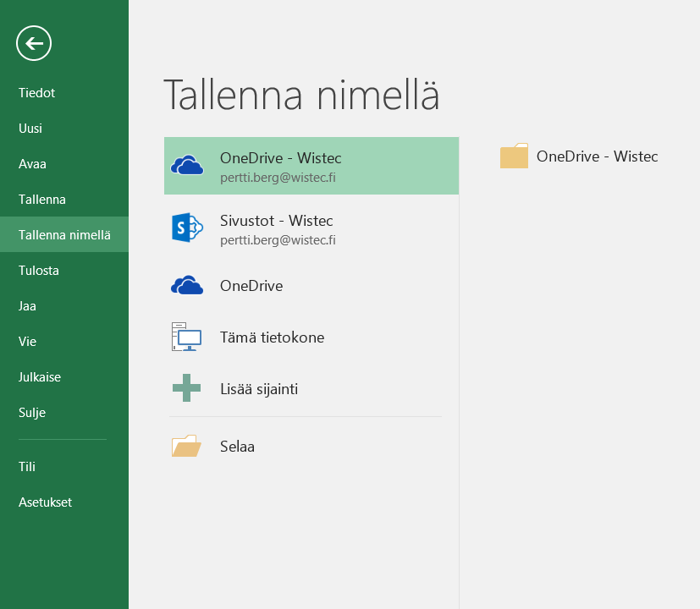Open OneDrive - Wistec folder label on right
This screenshot has height=609, width=700.
pos(598,156)
